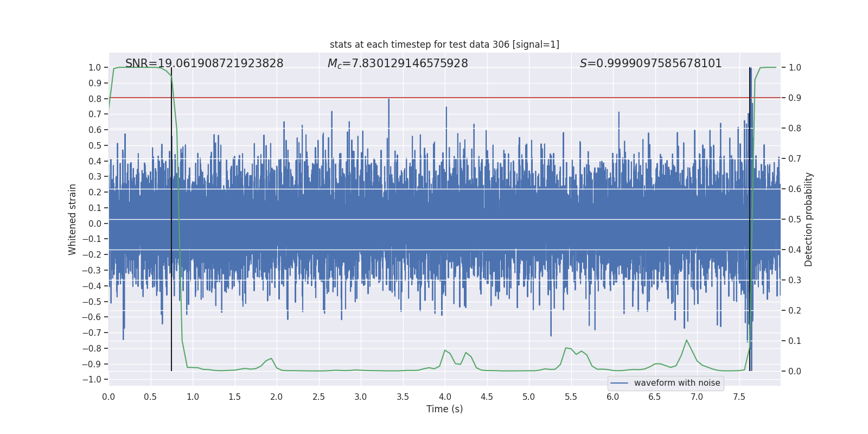
Task: Click the 'Detection probability' right axis label
Action: click(x=809, y=219)
